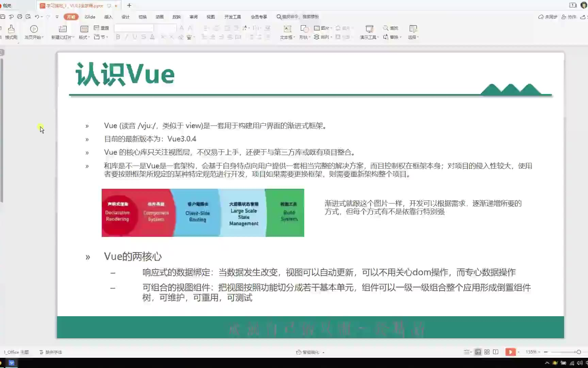Viewport: 588px width, 368px height.
Task: Switch to Reading view icon
Action: (x=496, y=352)
